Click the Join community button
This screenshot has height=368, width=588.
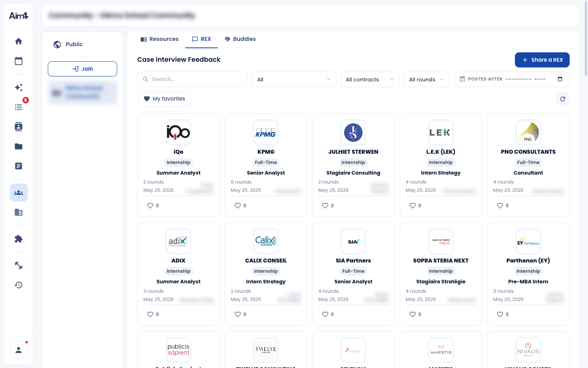pos(82,69)
